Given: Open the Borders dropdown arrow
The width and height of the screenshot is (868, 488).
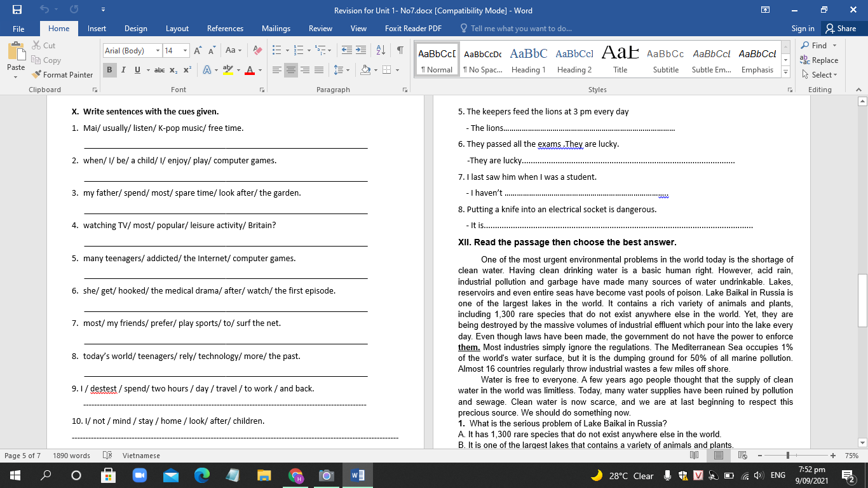Looking at the screenshot, I should (x=397, y=70).
